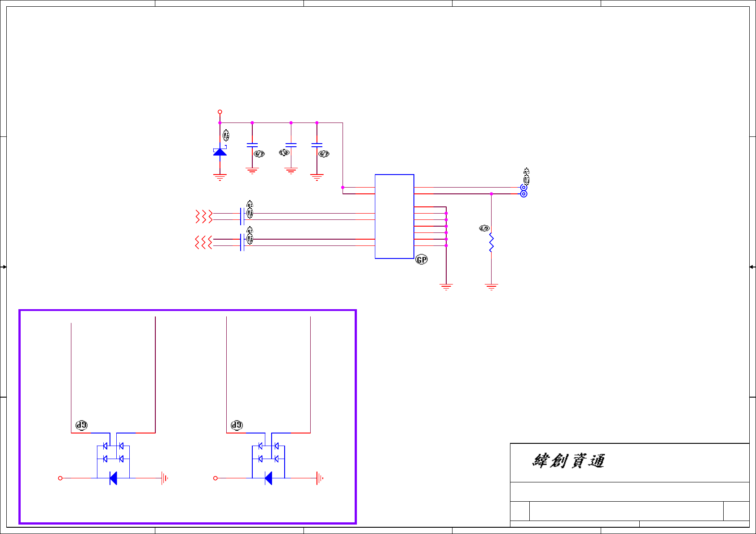
Task: Select the large right diode in purple box
Action: 268,478
